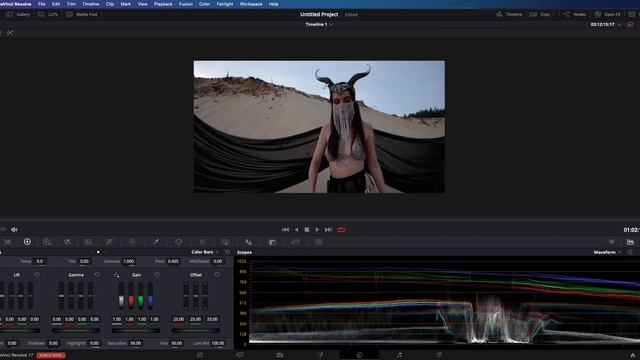Click the Lum Mix value field
This screenshot has height=360, width=640.
click(x=218, y=343)
